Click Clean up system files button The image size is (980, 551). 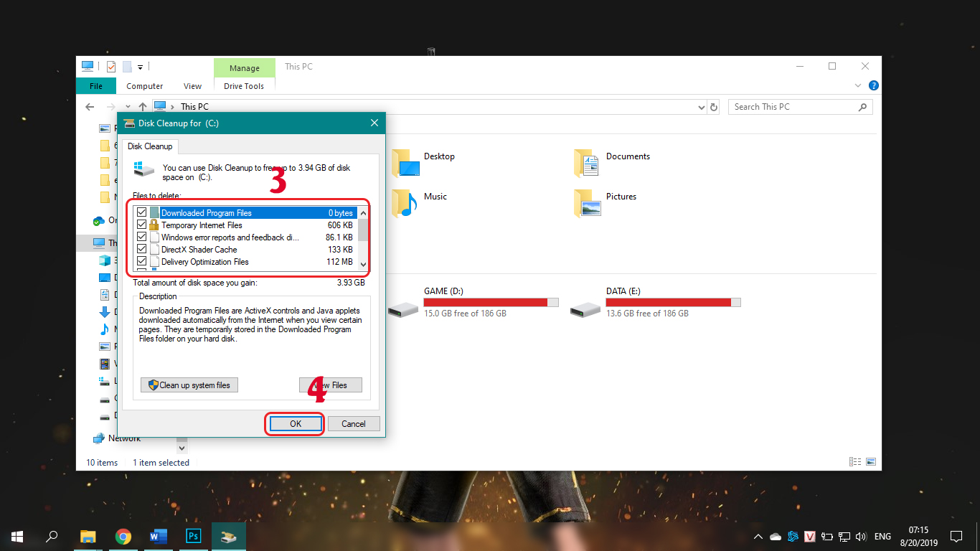point(189,385)
